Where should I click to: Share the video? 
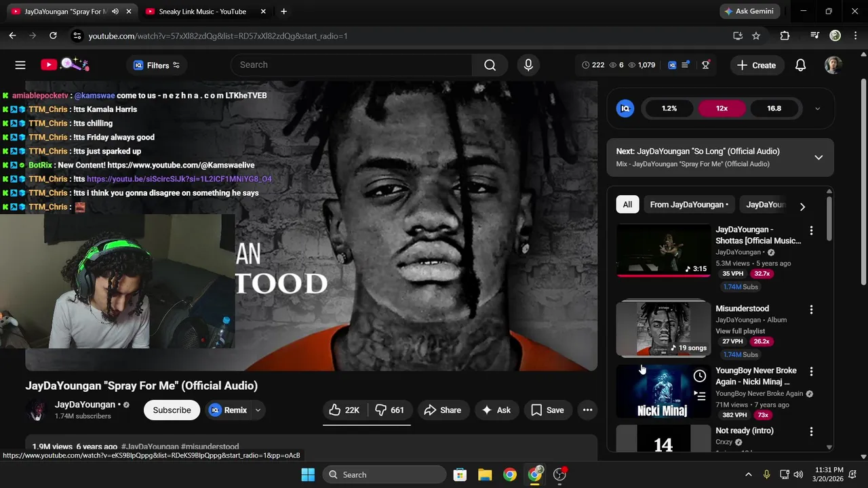pyautogui.click(x=443, y=410)
